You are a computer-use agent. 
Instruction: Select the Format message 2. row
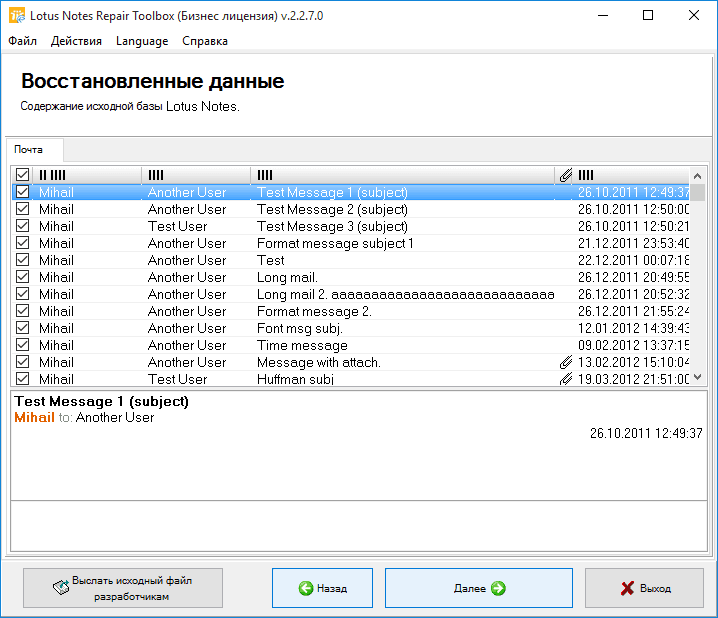click(351, 311)
